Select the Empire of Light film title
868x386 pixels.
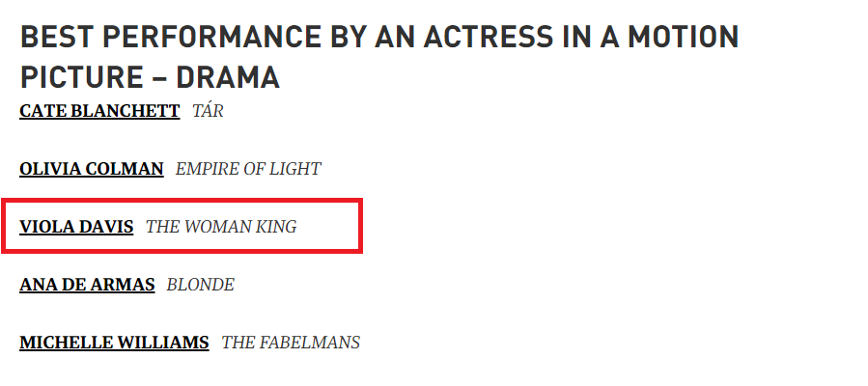(x=248, y=169)
